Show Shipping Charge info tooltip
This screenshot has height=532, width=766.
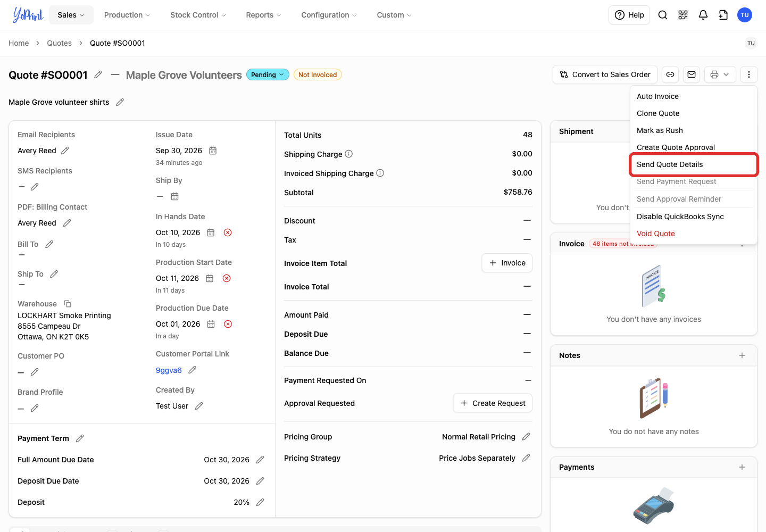[349, 154]
